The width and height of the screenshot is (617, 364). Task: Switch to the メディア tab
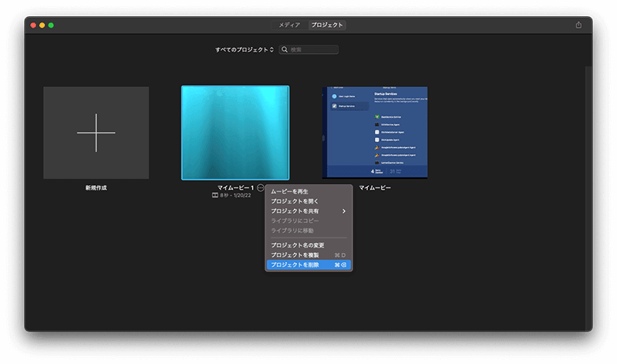289,25
